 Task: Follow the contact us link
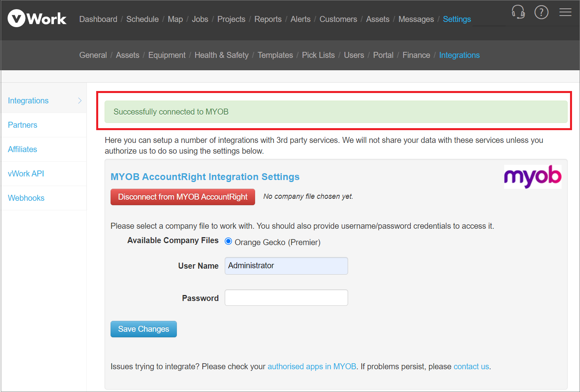471,366
